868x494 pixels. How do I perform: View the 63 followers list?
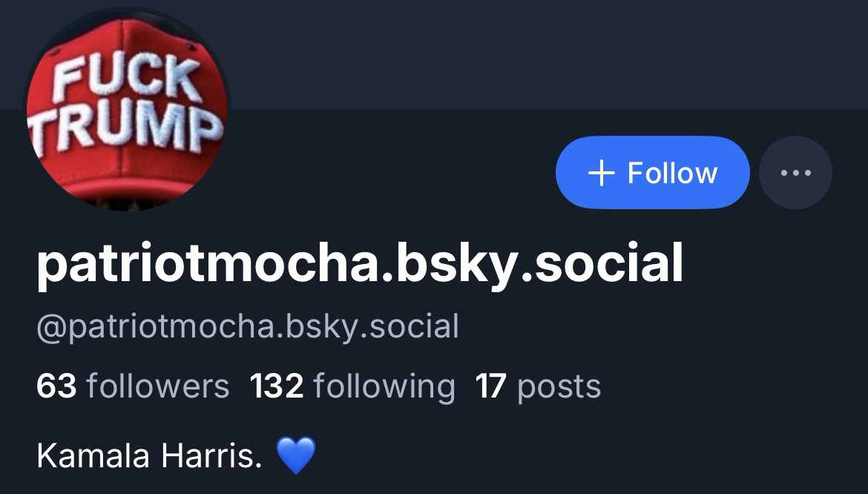tap(133, 386)
